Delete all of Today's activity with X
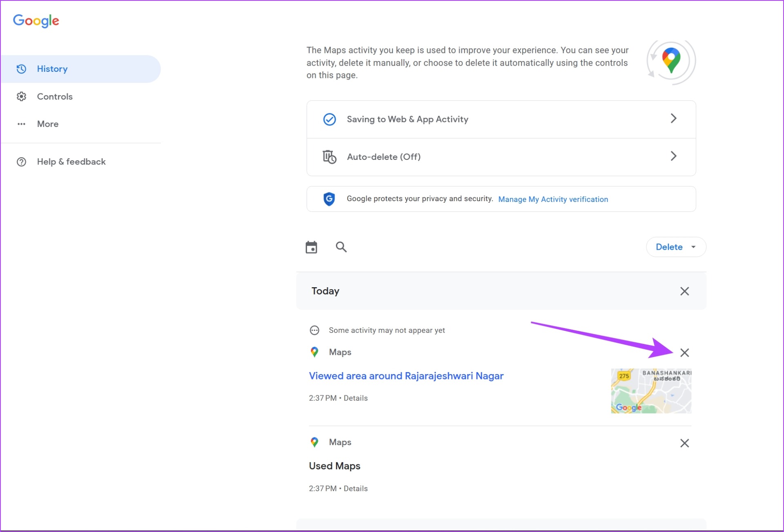The width and height of the screenshot is (784, 532). pyautogui.click(x=684, y=291)
